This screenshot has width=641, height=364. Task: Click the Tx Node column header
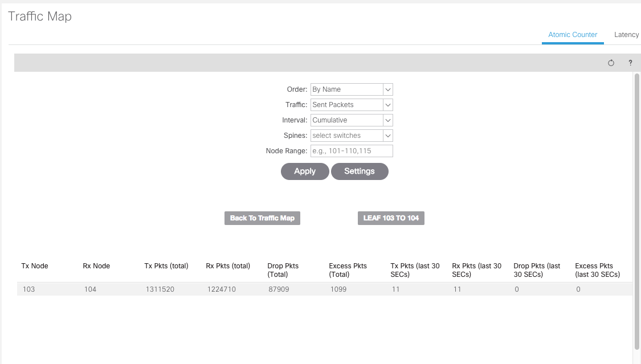click(x=35, y=266)
